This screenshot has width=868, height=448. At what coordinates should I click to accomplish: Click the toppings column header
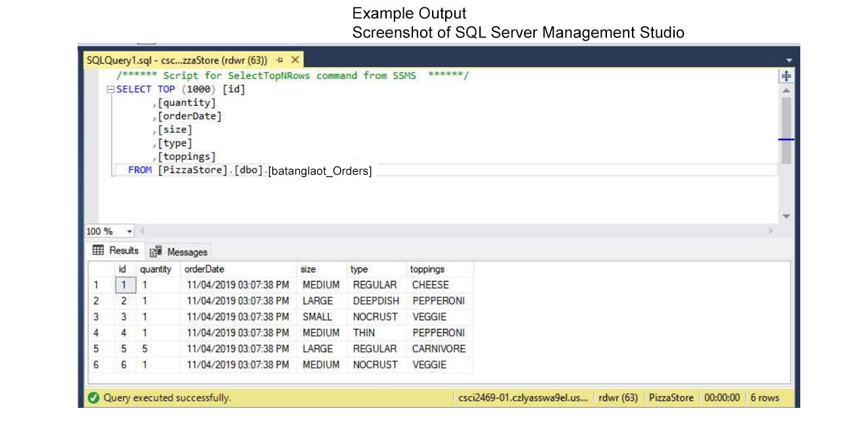coord(439,269)
